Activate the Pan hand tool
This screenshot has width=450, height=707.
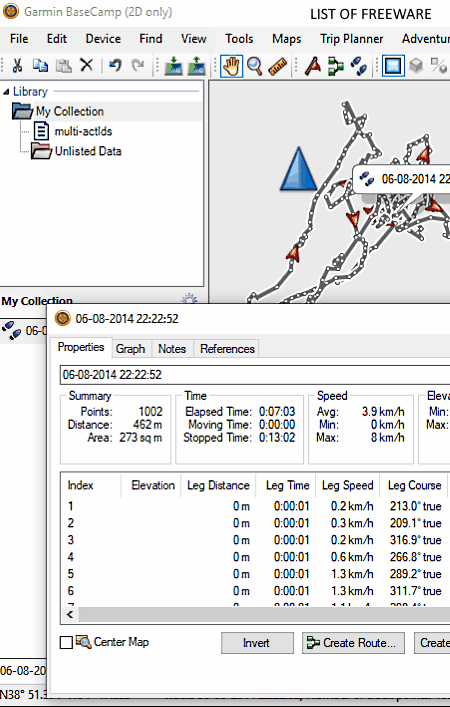click(x=231, y=66)
